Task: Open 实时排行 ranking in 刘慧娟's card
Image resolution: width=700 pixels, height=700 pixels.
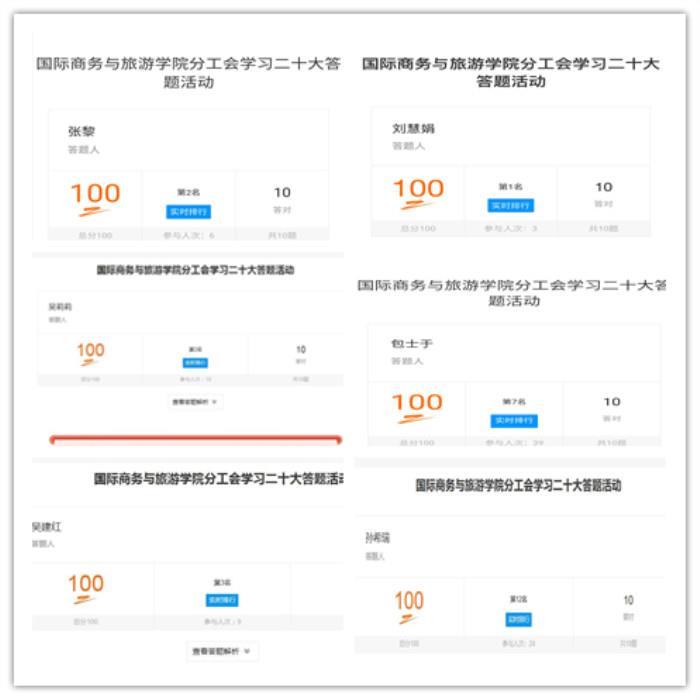Action: coord(511,205)
